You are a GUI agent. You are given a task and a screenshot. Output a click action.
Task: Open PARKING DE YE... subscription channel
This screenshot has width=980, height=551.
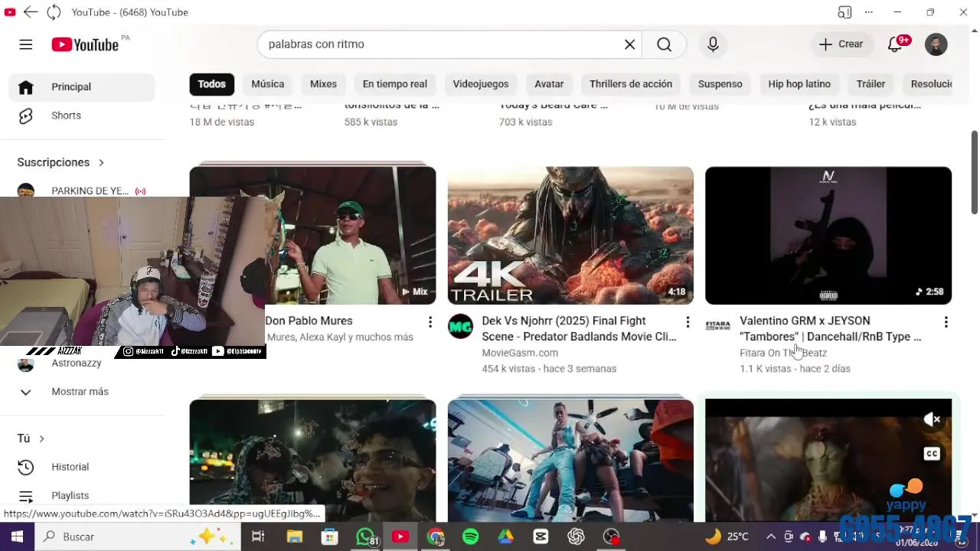tap(82, 191)
